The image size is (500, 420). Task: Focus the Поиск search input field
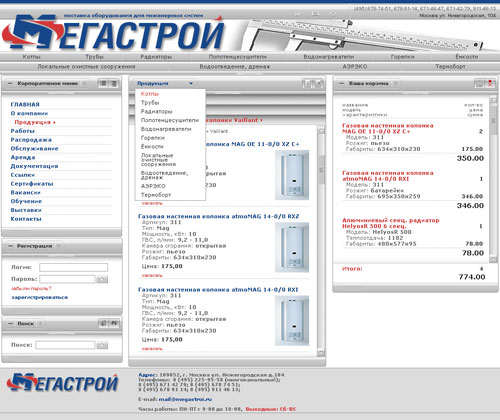coord(65,345)
